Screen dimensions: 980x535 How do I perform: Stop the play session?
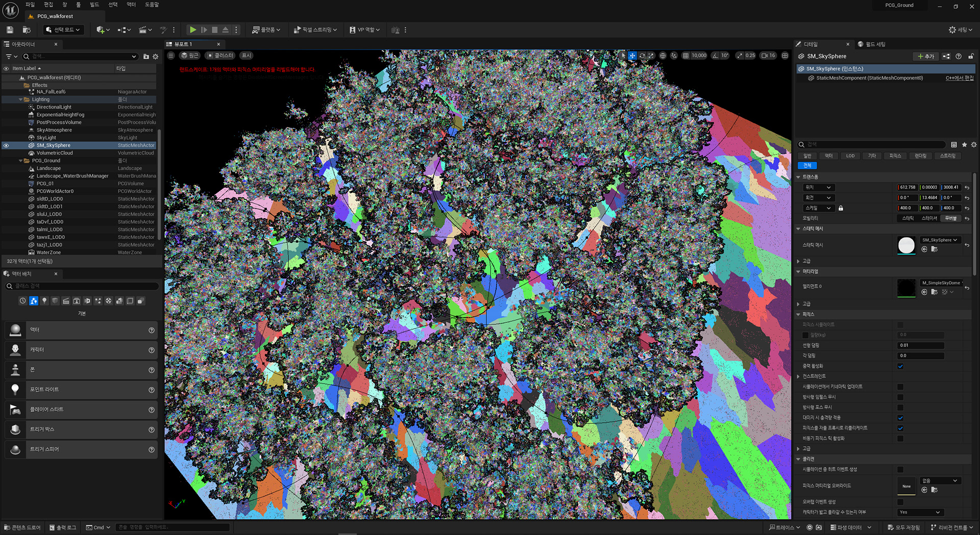coord(215,30)
